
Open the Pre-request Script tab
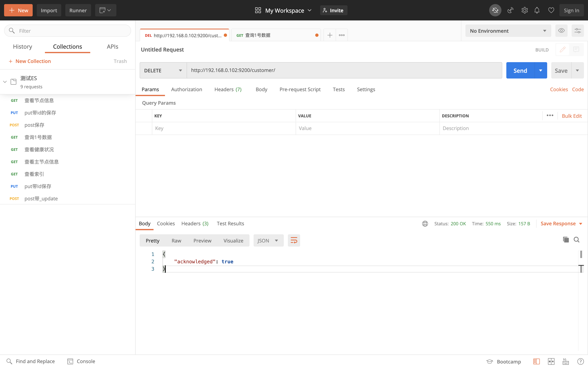point(300,89)
